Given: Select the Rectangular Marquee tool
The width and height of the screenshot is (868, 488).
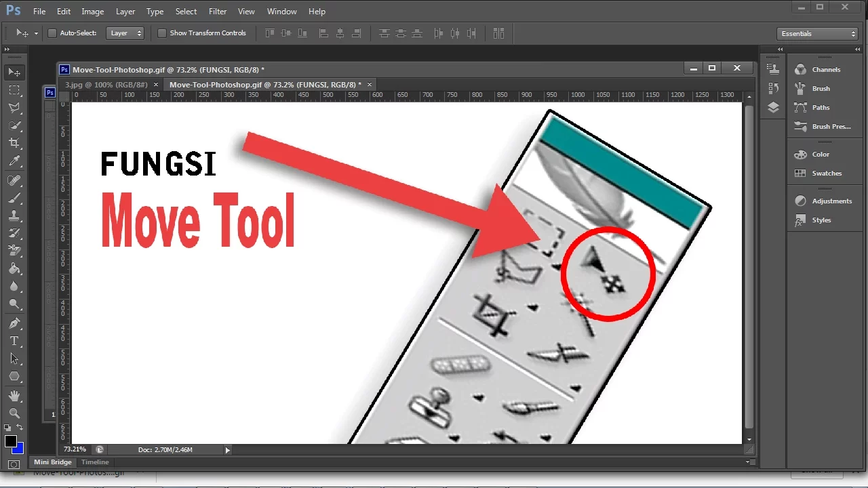Looking at the screenshot, I should pyautogui.click(x=14, y=90).
